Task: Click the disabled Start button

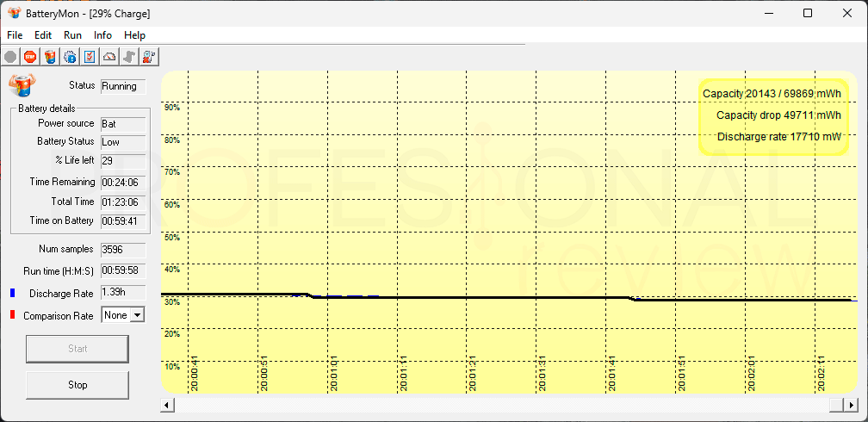Action: point(77,349)
